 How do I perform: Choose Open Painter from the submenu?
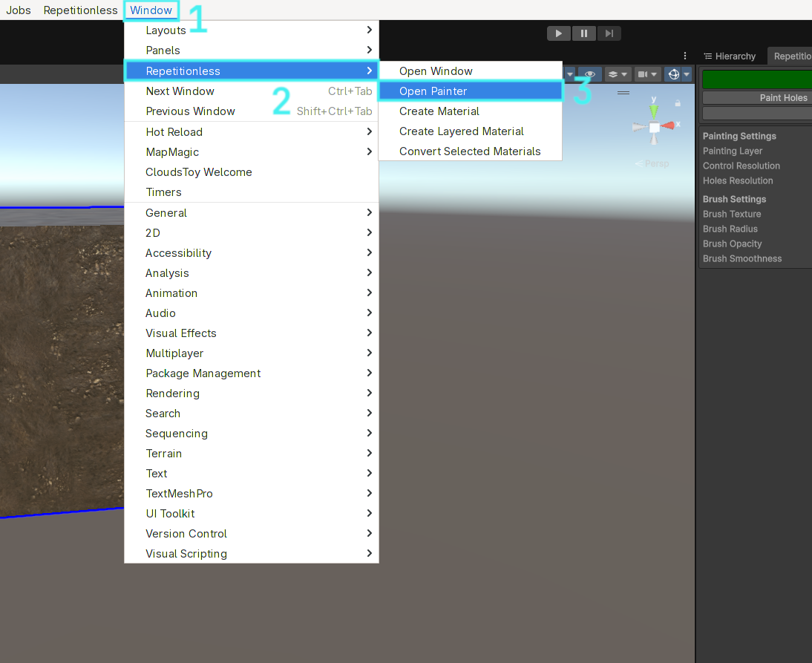coord(471,91)
